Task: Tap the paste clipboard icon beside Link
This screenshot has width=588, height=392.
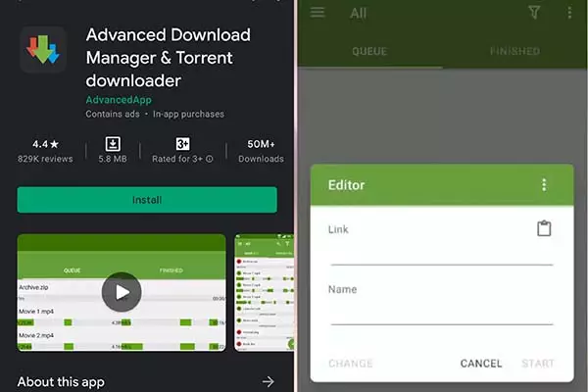Action: pos(545,228)
